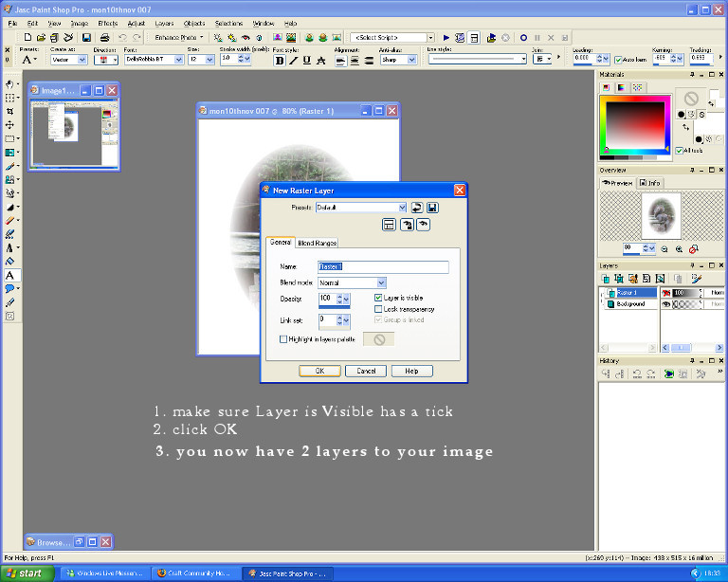Select the Clone Brush tool

pos(9,179)
